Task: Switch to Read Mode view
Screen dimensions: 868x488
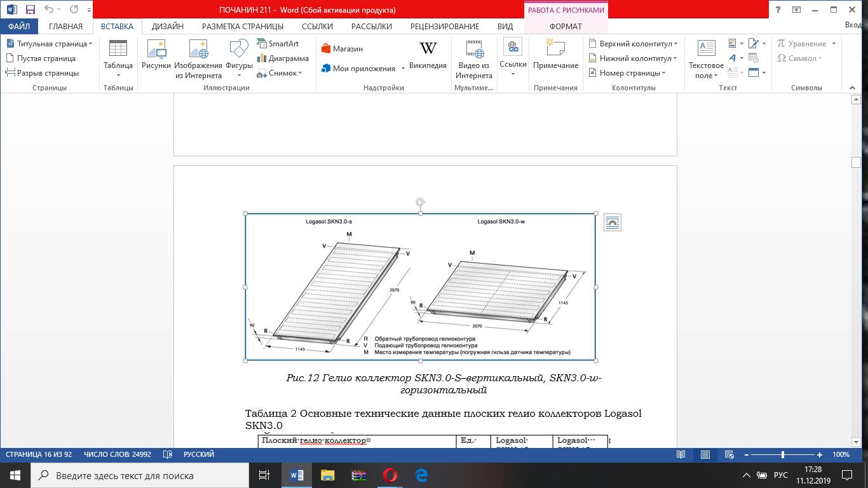Action: (x=681, y=455)
